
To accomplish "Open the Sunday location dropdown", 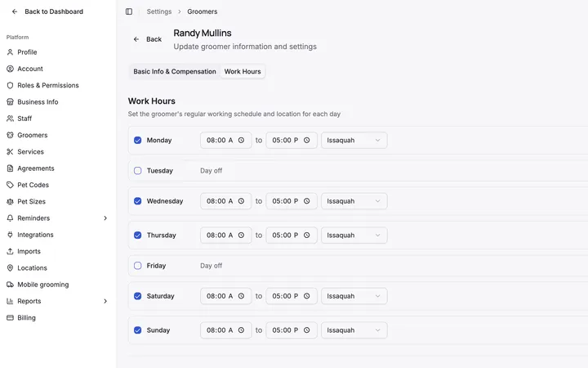I will 354,330.
